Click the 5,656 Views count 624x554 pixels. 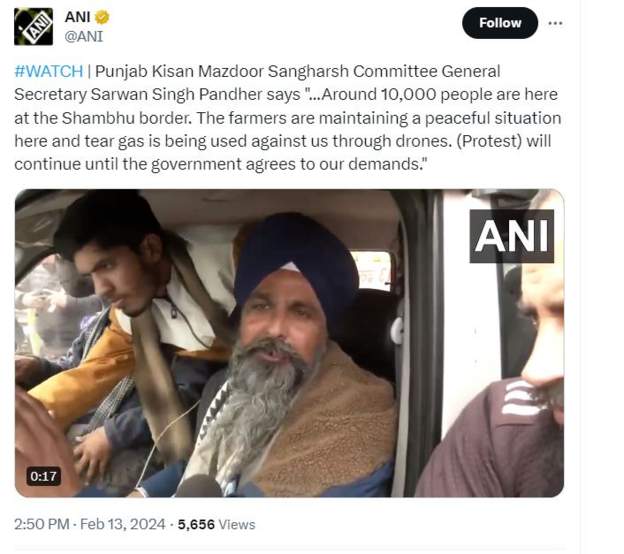coord(216,523)
